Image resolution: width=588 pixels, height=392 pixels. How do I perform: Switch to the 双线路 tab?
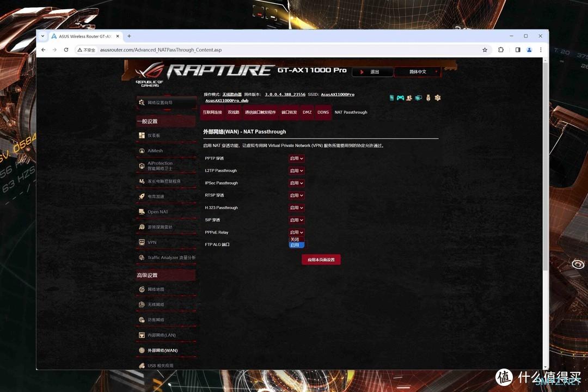click(x=233, y=112)
